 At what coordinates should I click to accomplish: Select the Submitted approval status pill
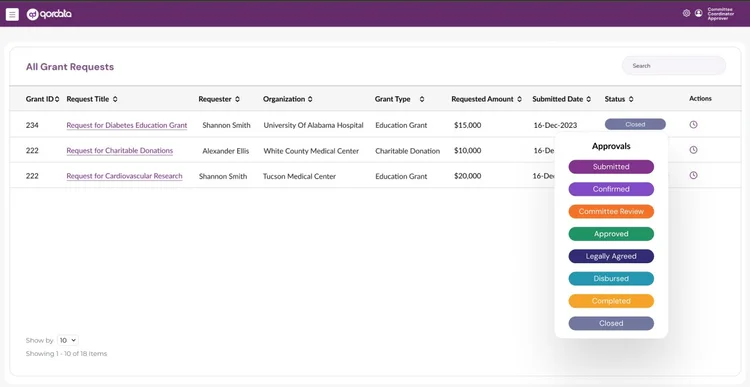tap(611, 167)
